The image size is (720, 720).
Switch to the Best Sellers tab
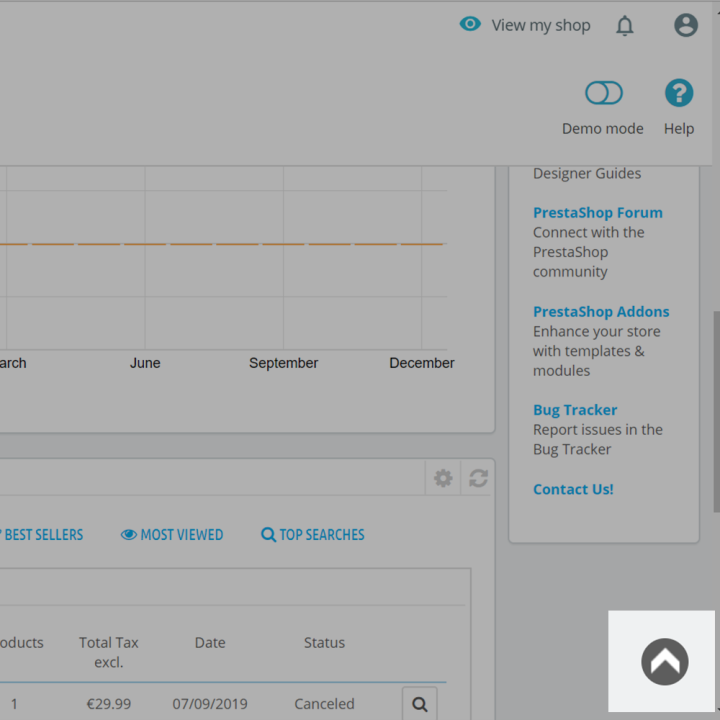coord(42,534)
